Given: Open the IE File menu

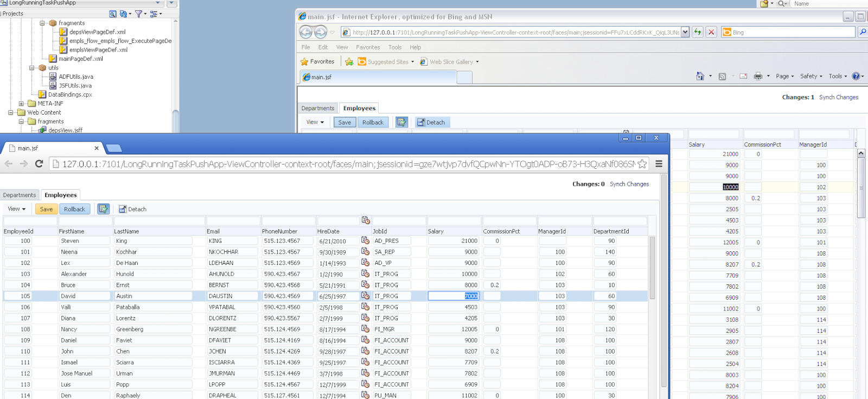Looking at the screenshot, I should coord(306,47).
